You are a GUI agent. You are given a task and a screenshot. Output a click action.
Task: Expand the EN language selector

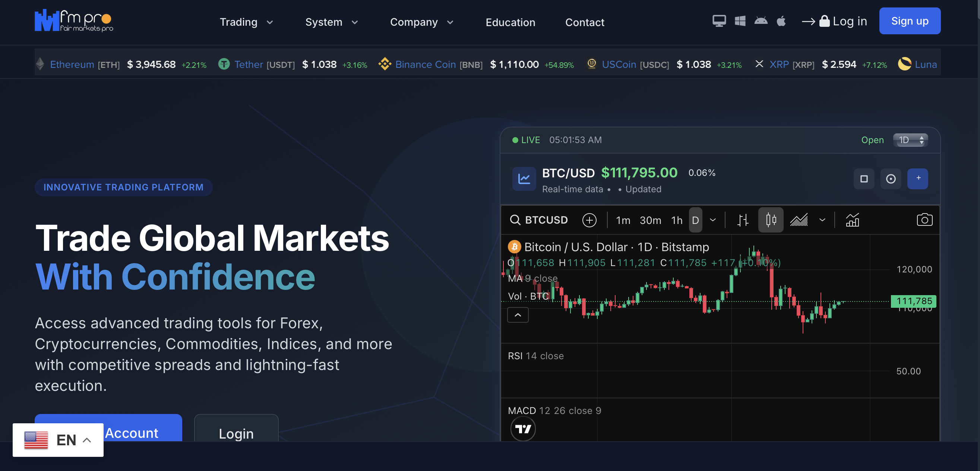[58, 440]
